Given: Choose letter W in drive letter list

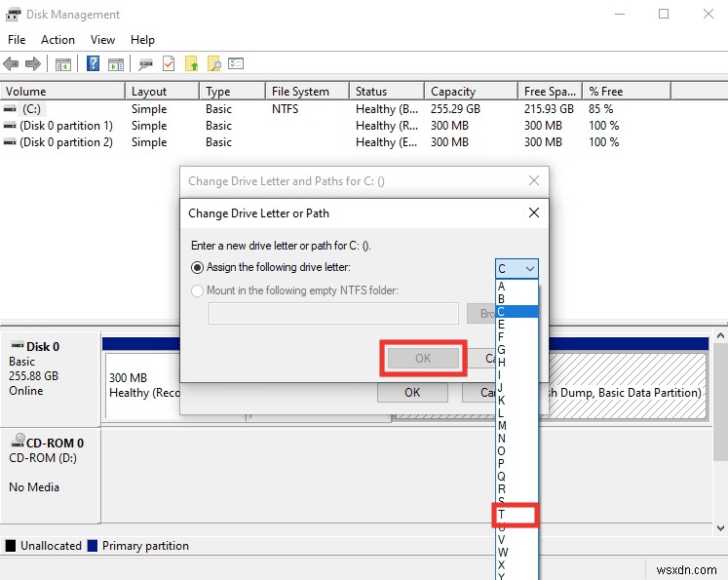Looking at the screenshot, I should pos(517,552).
